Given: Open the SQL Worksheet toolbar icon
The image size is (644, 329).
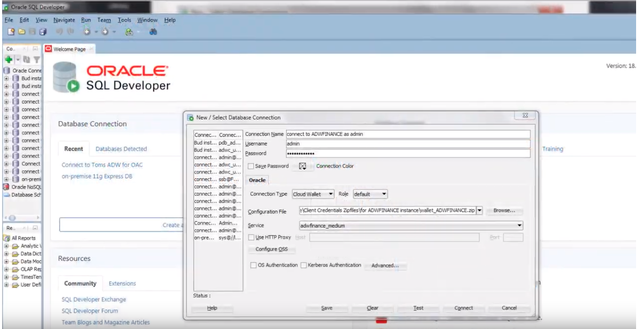Looking at the screenshot, I should pos(128,31).
